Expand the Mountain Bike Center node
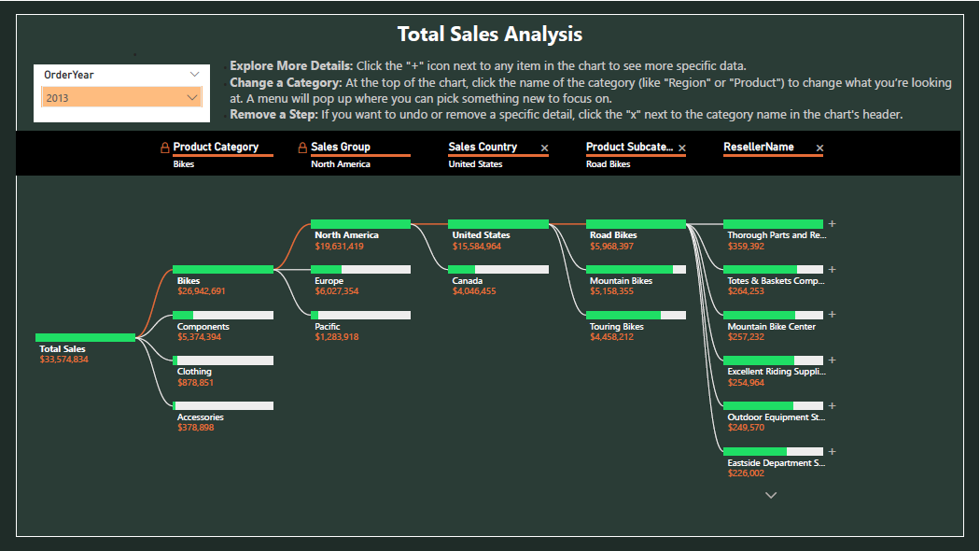Viewport: 980px width, 551px height. [832, 315]
